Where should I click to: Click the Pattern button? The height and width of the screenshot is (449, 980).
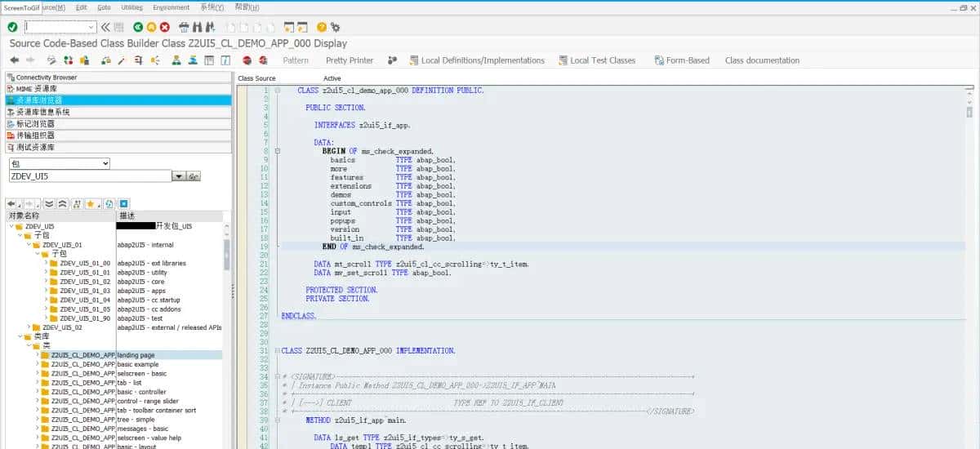click(x=296, y=60)
